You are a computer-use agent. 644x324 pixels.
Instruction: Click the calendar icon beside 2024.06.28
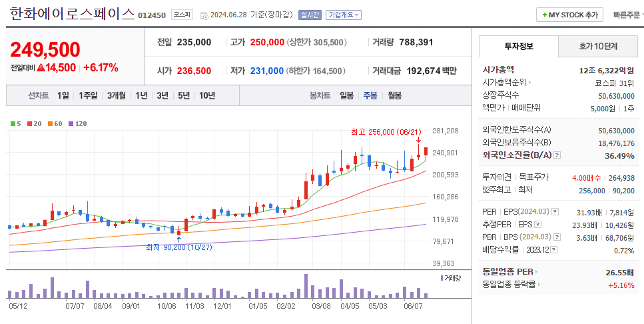coord(204,15)
